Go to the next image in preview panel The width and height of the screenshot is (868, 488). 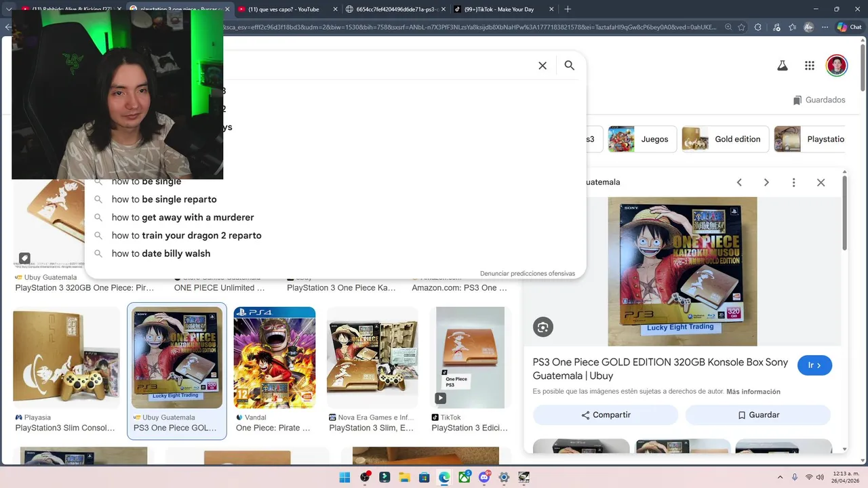766,182
